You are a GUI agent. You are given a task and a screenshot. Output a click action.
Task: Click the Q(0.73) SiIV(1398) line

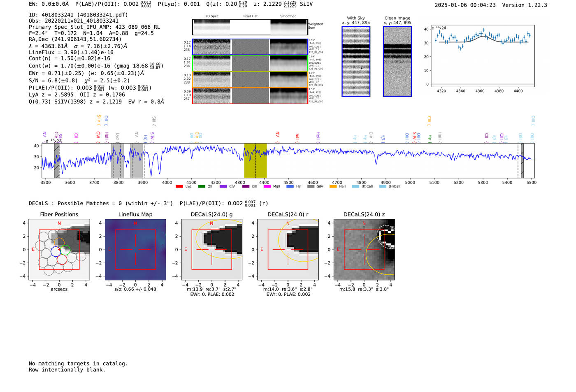(96, 102)
